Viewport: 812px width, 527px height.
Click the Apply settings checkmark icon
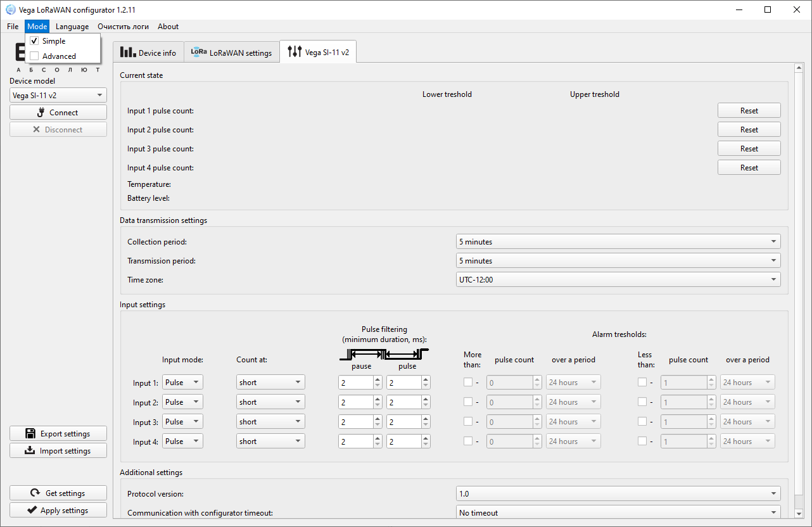tap(32, 511)
